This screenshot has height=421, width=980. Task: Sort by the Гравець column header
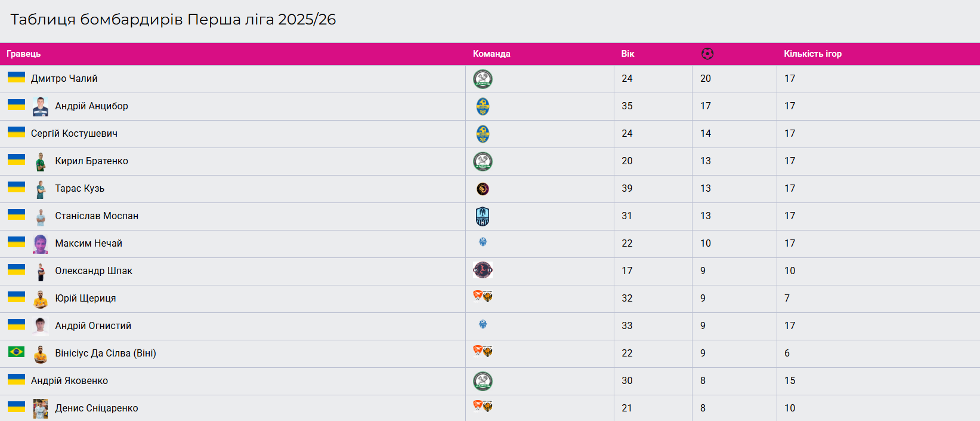(x=24, y=54)
